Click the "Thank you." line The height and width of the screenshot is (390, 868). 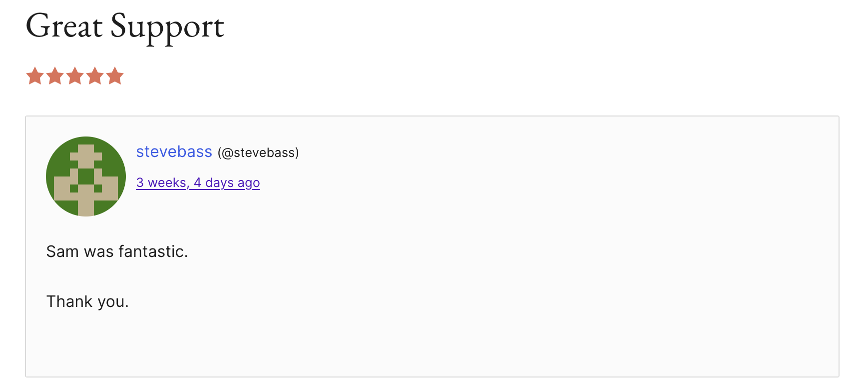87,302
